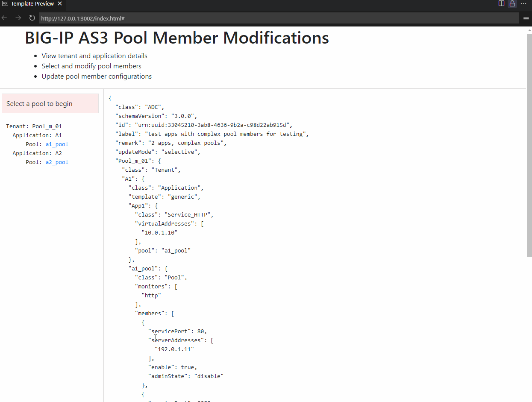Viewport: 532px width, 402px height.
Task: Go back in the preview browser
Action: tap(5, 18)
